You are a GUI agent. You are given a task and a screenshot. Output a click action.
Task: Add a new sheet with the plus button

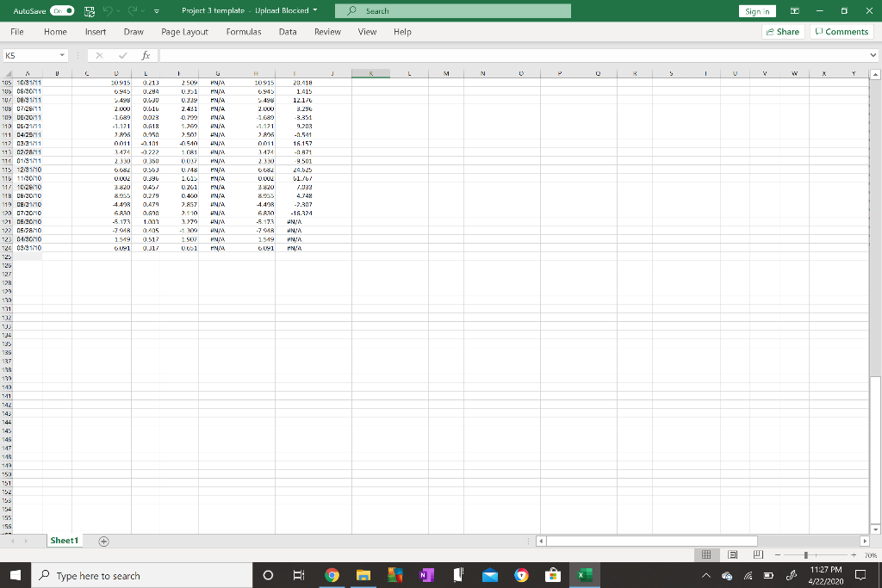click(102, 541)
